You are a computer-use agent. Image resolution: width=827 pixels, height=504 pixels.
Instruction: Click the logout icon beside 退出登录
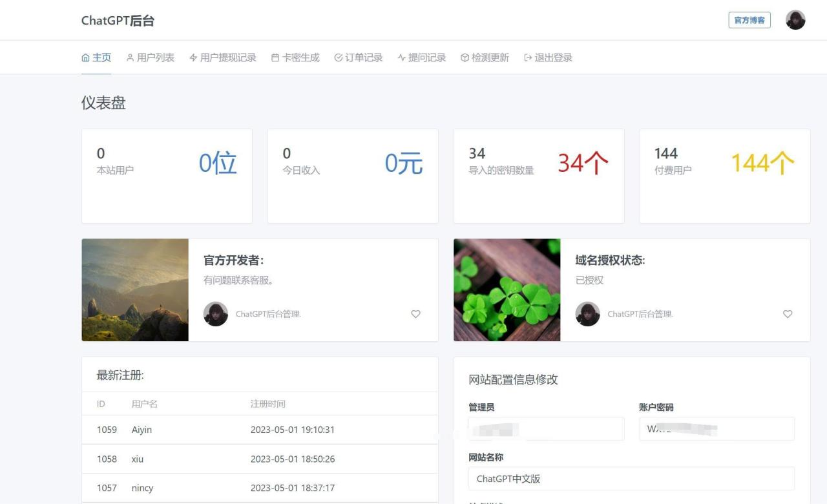528,58
